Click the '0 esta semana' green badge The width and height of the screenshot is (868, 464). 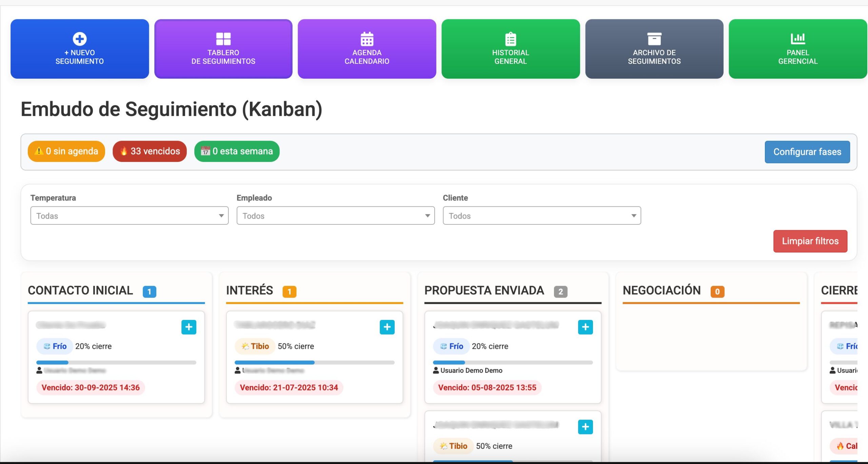(x=237, y=152)
